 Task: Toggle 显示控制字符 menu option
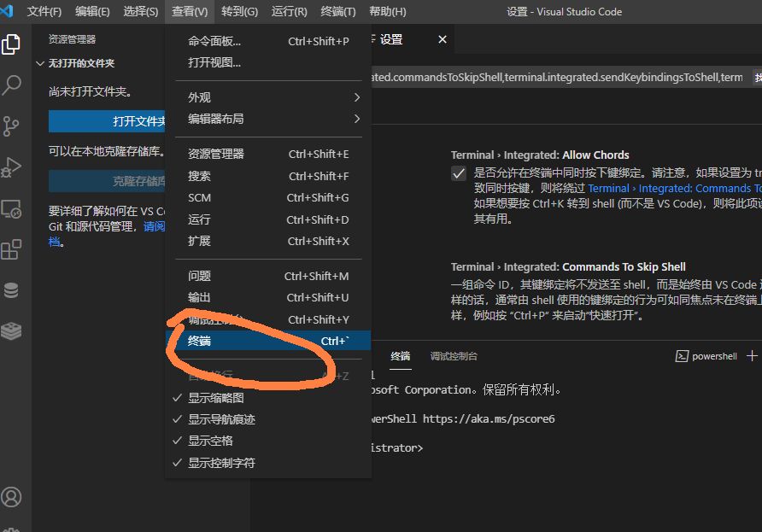tap(268, 463)
